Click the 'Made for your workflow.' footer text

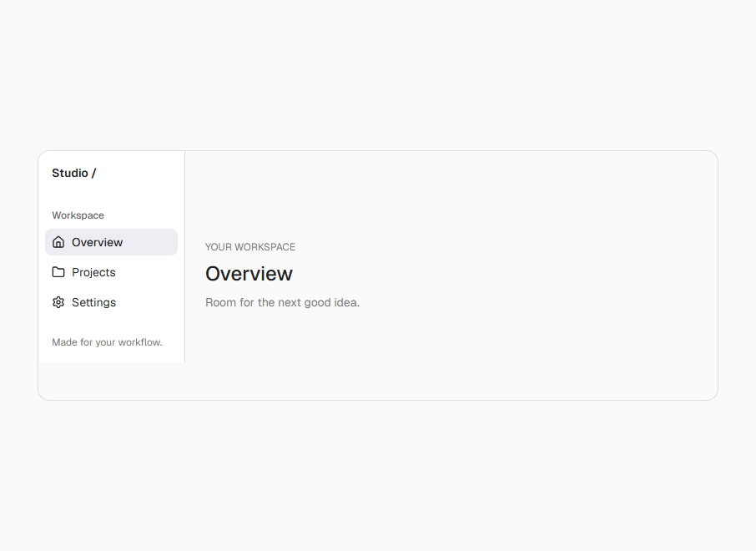pos(107,342)
